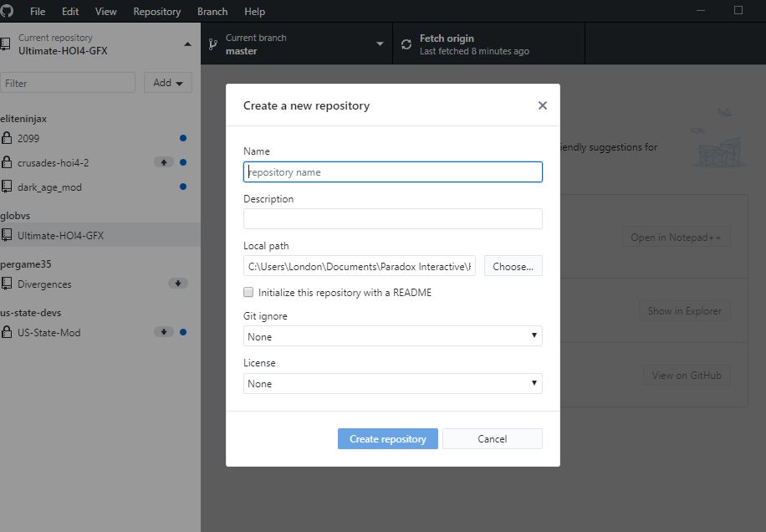Expand the Current branch master dropdown
Screen dimensions: 766x532
[x=380, y=44]
